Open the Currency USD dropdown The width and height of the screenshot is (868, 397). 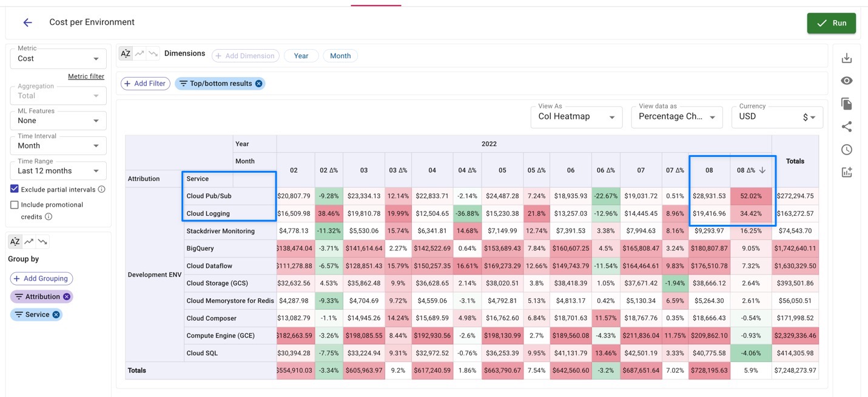tap(777, 116)
